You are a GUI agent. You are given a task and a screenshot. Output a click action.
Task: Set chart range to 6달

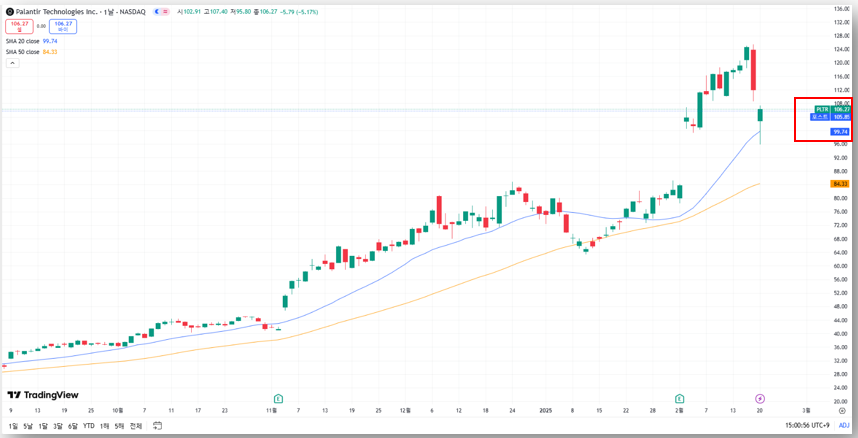(x=73, y=425)
